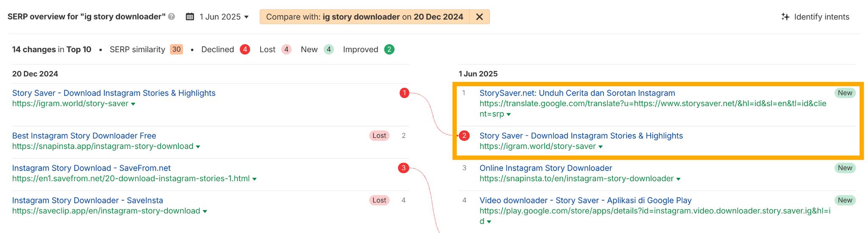Open the 1 Jun 2025 date dropdown
Screen dimensions: 868x233
coord(224,17)
